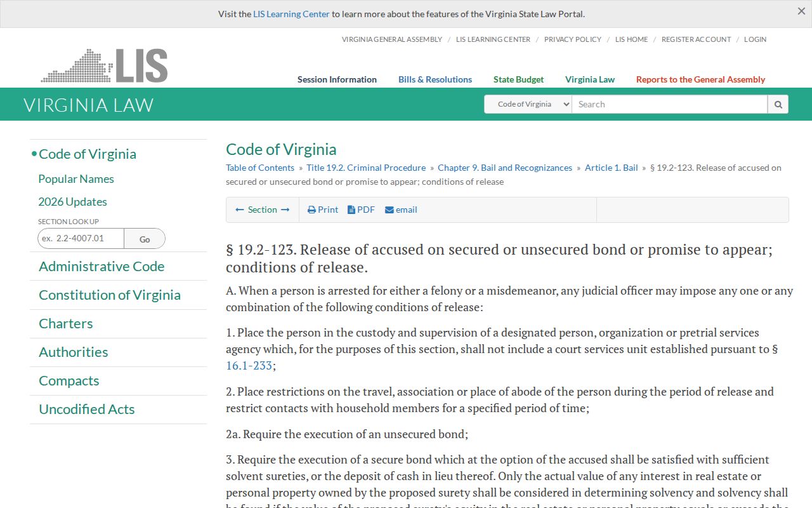Screen dimensions: 812x508
Task: Open the Code of Virginia search scope dropdown
Action: [528, 104]
